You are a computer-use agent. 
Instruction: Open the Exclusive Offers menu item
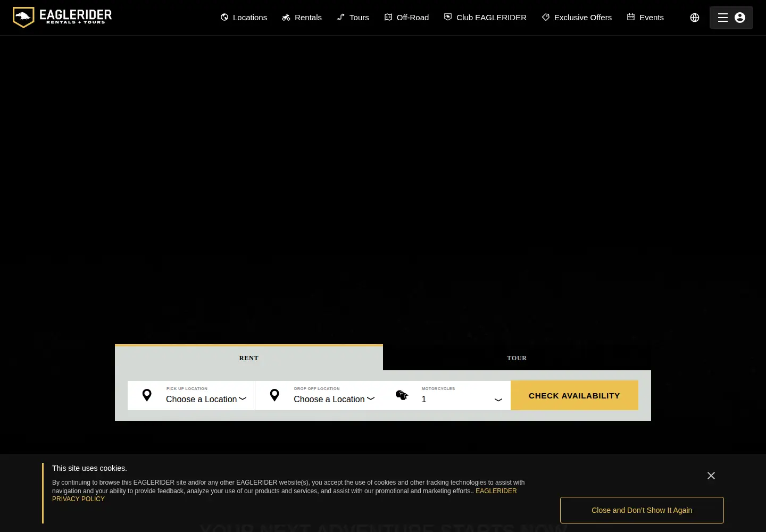tap(577, 18)
